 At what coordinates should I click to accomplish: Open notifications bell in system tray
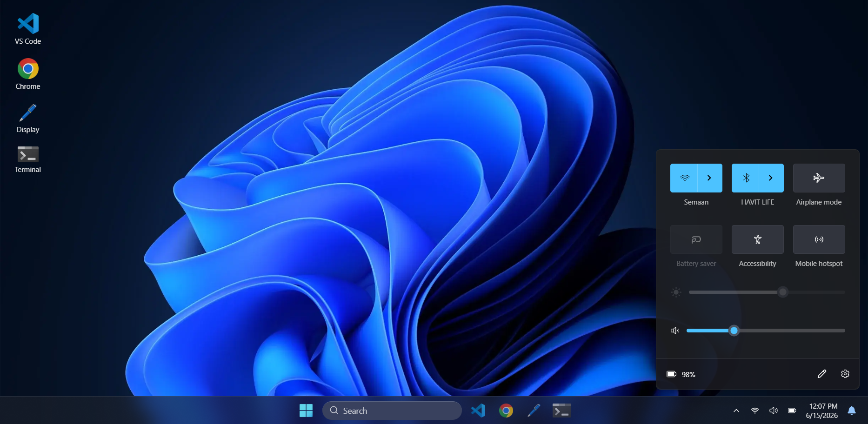click(x=852, y=411)
